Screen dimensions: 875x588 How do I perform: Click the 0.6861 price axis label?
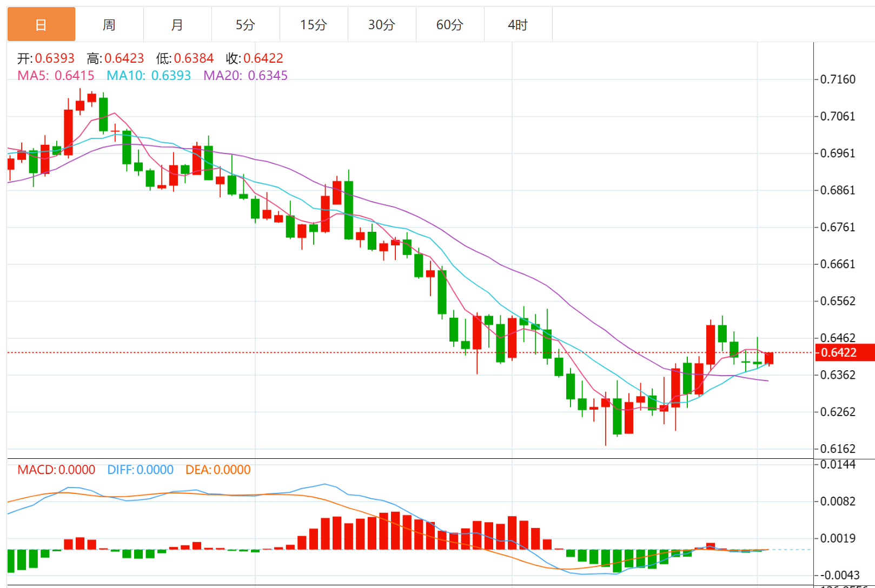tap(838, 190)
